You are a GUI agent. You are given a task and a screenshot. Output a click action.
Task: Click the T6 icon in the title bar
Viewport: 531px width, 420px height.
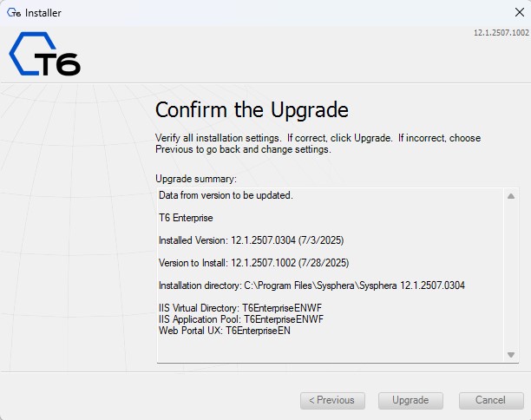(14, 13)
